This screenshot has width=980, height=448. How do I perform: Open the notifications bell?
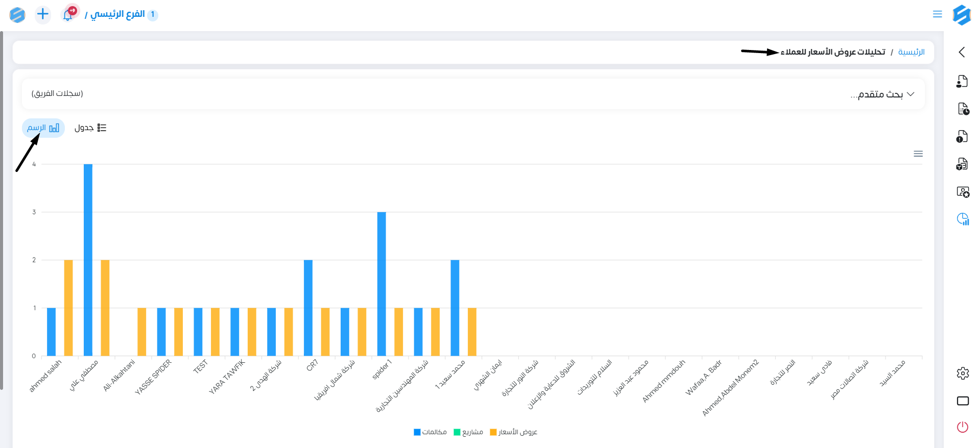pos(68,15)
